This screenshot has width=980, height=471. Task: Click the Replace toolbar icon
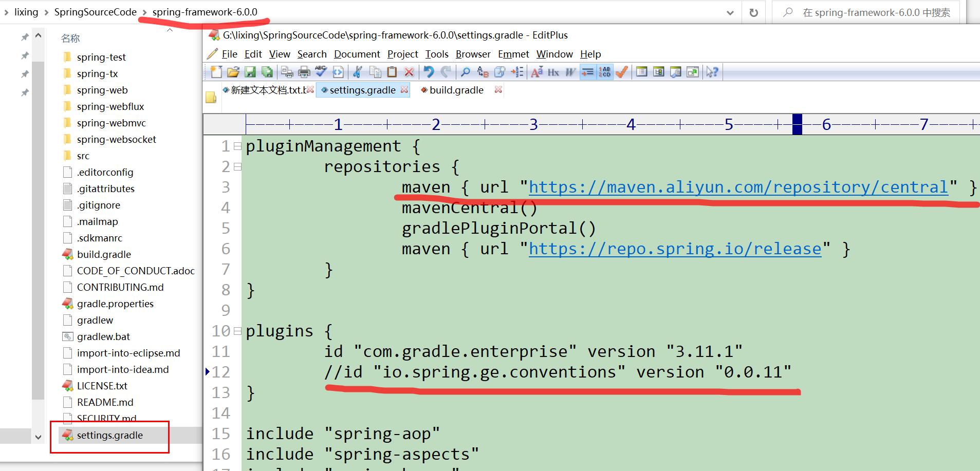483,72
